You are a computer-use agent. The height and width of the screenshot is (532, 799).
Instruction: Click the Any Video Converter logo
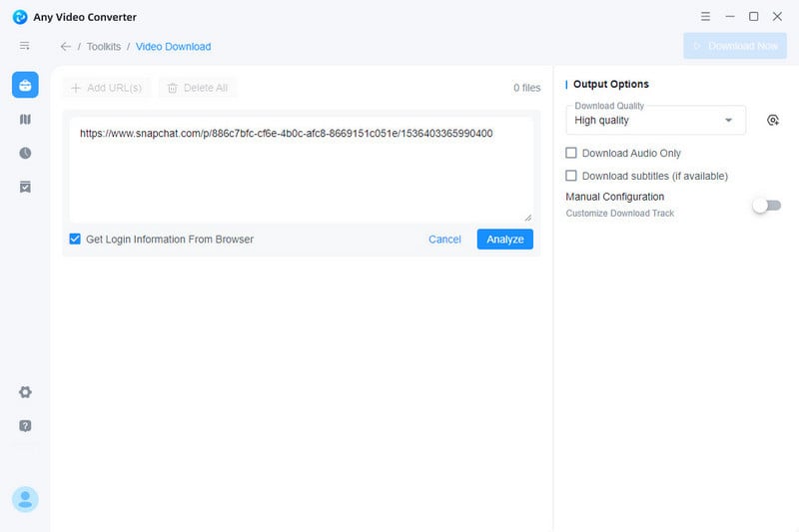[20, 17]
